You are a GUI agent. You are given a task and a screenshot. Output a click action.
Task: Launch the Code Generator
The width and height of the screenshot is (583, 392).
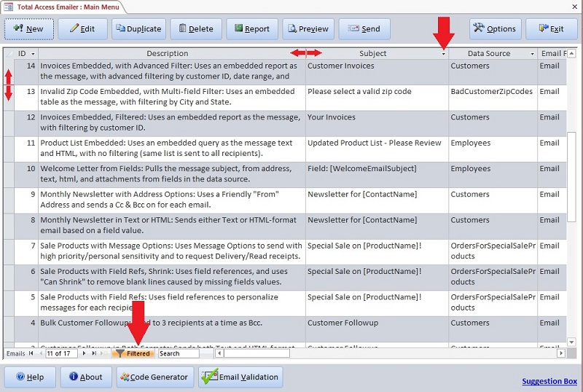(x=155, y=377)
